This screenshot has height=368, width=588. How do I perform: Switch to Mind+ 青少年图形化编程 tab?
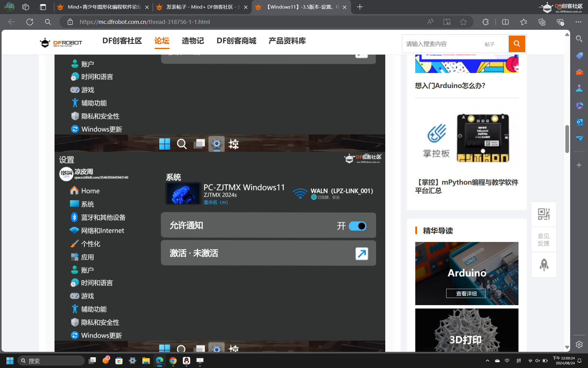pyautogui.click(x=103, y=7)
